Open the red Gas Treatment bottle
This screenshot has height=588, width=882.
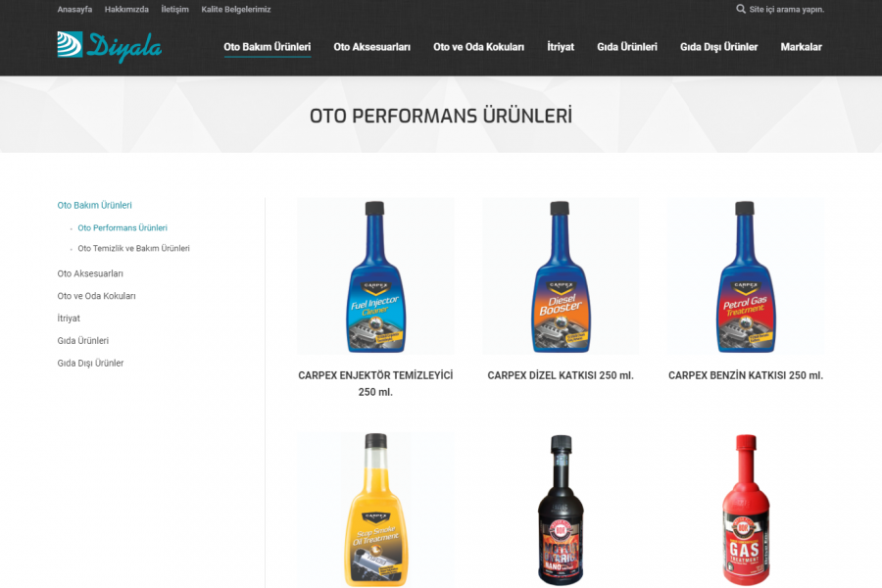coord(746,510)
